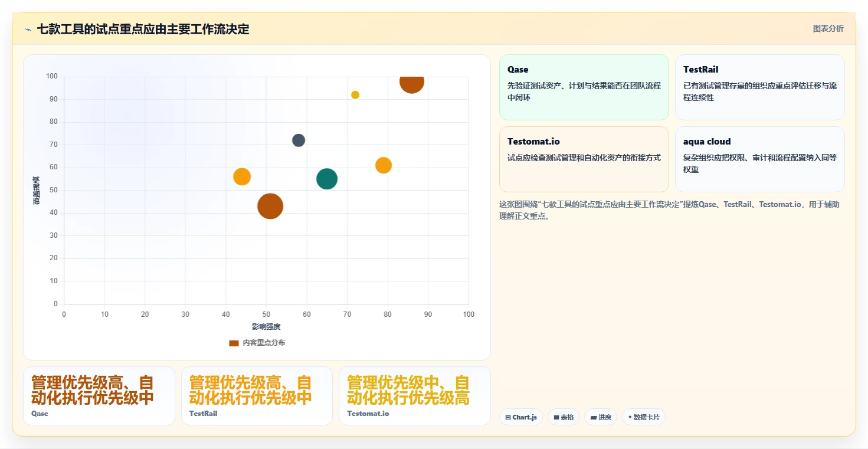Click the brown bubble at impact 51
This screenshot has height=449, width=868.
click(270, 206)
